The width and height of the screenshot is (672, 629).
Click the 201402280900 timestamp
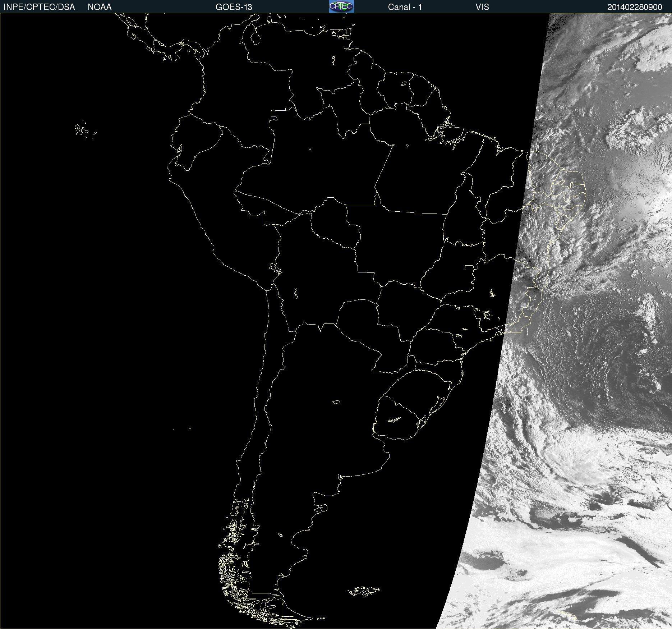(635, 7)
